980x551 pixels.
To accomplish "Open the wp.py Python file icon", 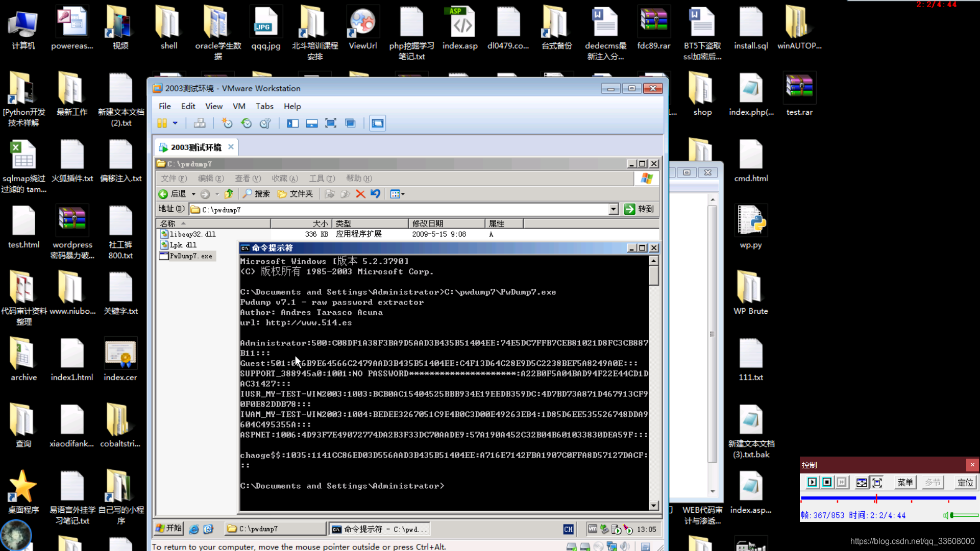I will pos(751,227).
